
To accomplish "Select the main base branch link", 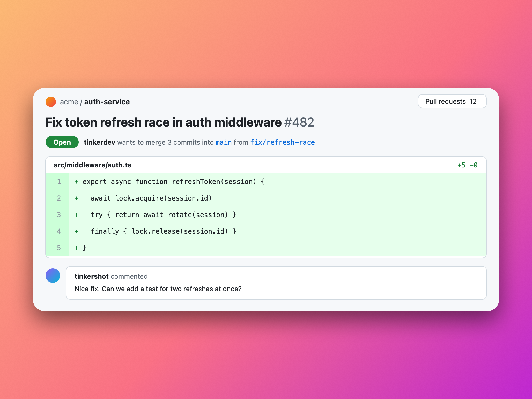I will click(x=224, y=142).
